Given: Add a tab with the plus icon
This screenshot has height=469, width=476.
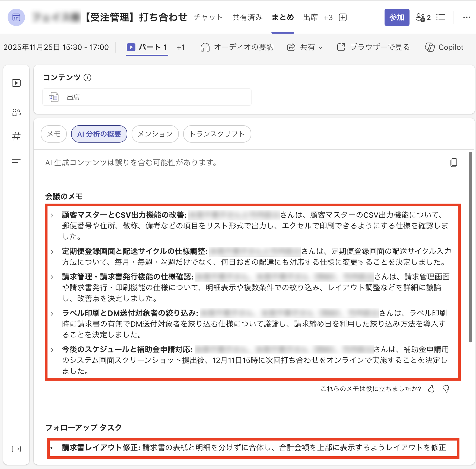Looking at the screenshot, I should tap(343, 17).
